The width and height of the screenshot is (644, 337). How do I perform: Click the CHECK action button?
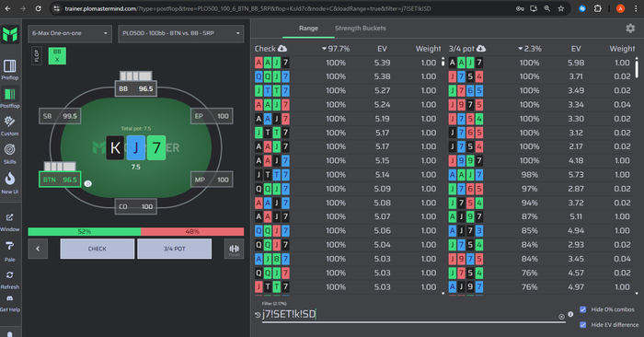pyautogui.click(x=98, y=249)
